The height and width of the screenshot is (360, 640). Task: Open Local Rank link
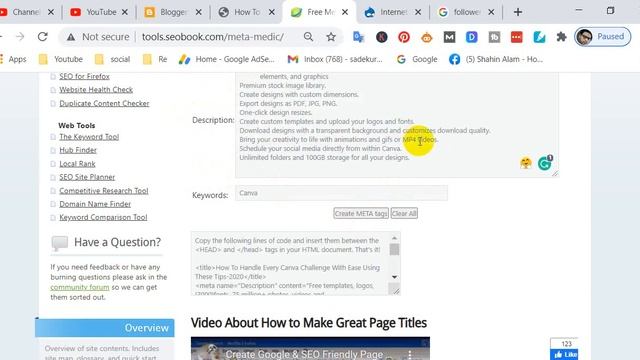(x=77, y=164)
